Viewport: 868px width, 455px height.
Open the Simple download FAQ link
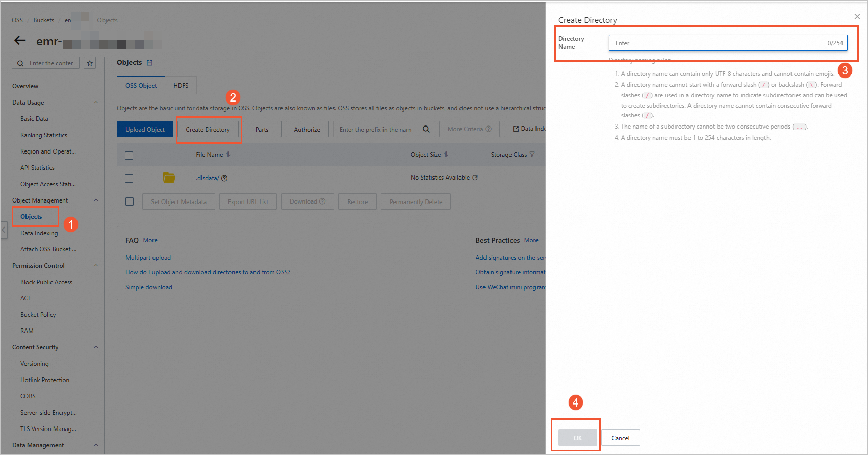pyautogui.click(x=149, y=287)
